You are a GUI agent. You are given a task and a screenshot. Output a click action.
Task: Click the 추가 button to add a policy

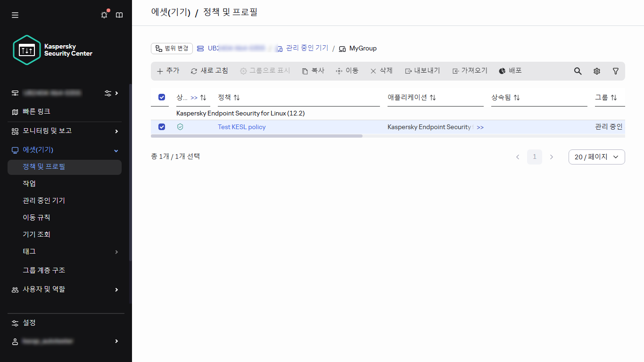[168, 71]
